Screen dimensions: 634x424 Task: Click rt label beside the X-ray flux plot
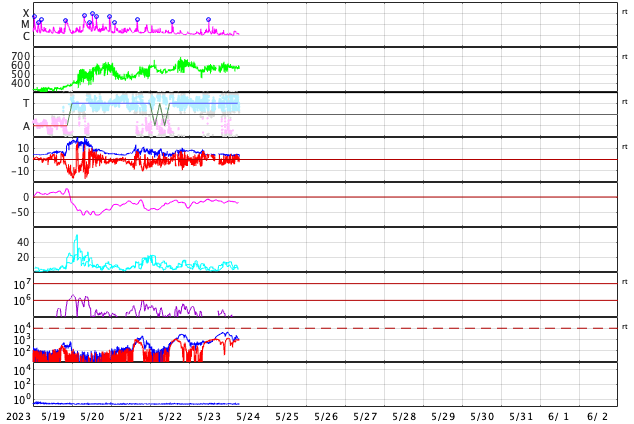click(624, 12)
